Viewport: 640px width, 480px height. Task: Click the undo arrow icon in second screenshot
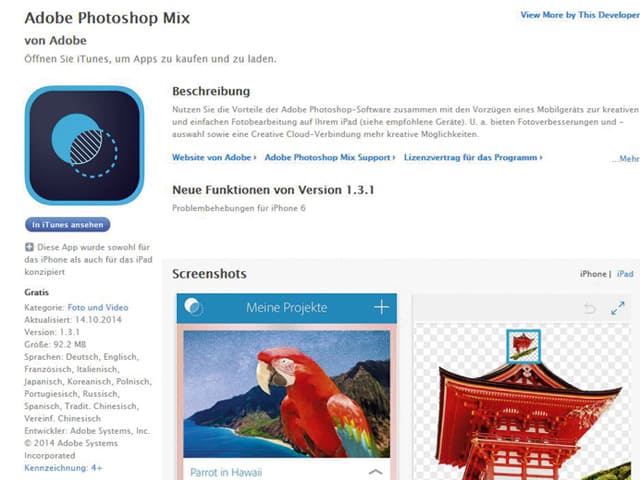[x=589, y=308]
